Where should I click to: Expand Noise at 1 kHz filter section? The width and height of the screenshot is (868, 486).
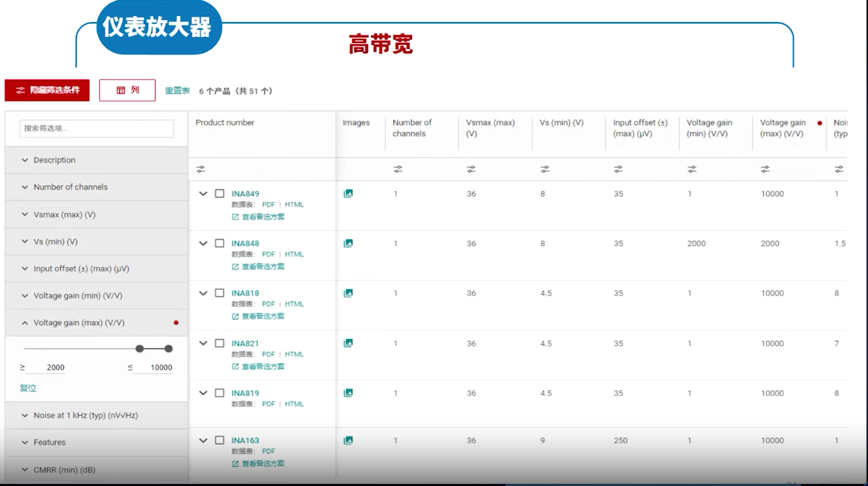pyautogui.click(x=96, y=416)
